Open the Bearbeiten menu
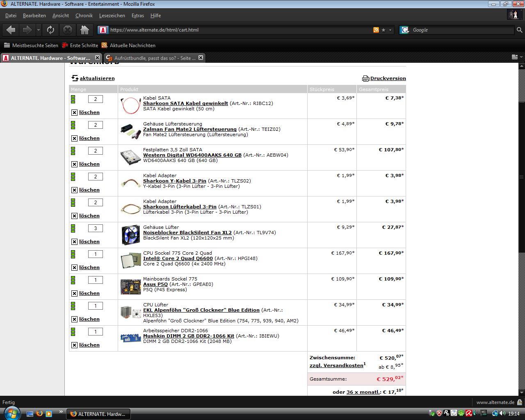Viewport: 525px width, 420px height. pos(34,16)
